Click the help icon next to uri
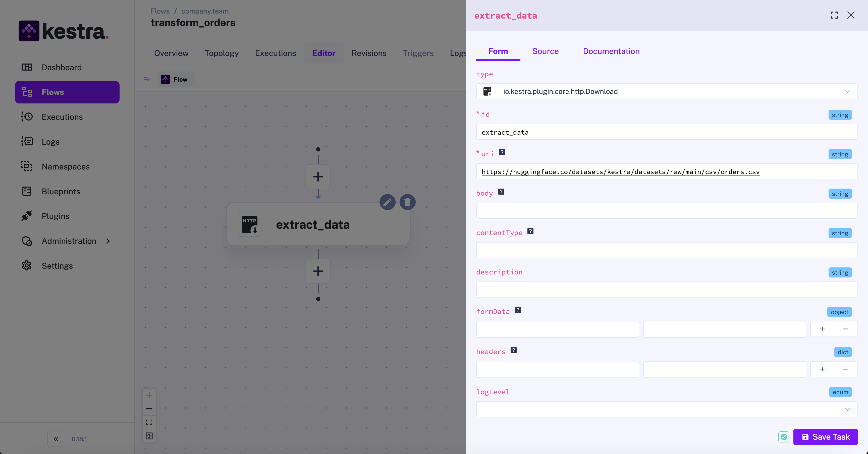 [x=502, y=152]
